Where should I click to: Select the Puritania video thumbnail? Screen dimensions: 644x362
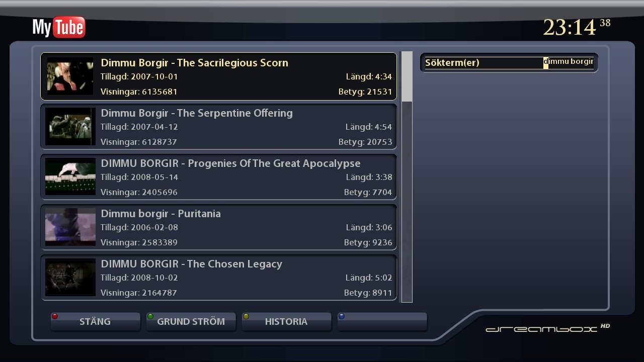[x=70, y=227]
